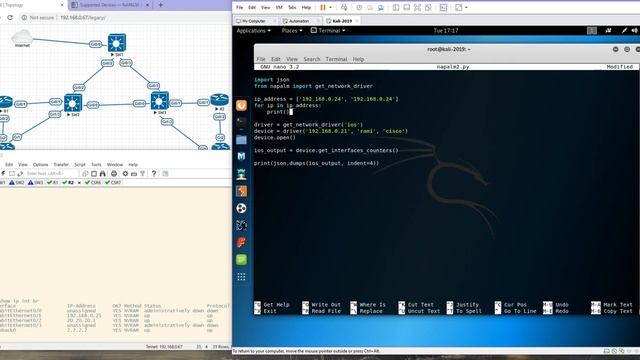Viewport: 640px width, 360px height.
Task: Open SecureCRT Script menu
Action: pos(80,164)
